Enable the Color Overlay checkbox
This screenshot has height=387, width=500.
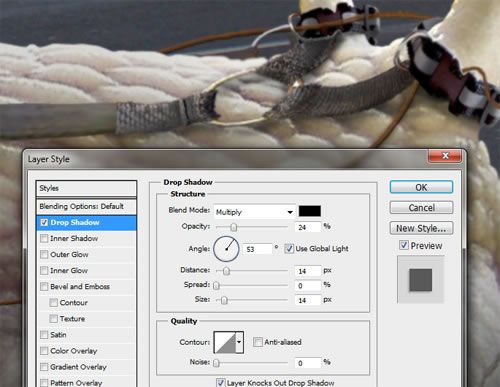(x=44, y=351)
